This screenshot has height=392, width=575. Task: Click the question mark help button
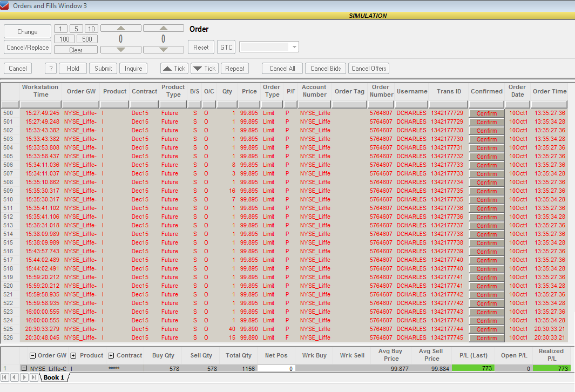click(51, 69)
